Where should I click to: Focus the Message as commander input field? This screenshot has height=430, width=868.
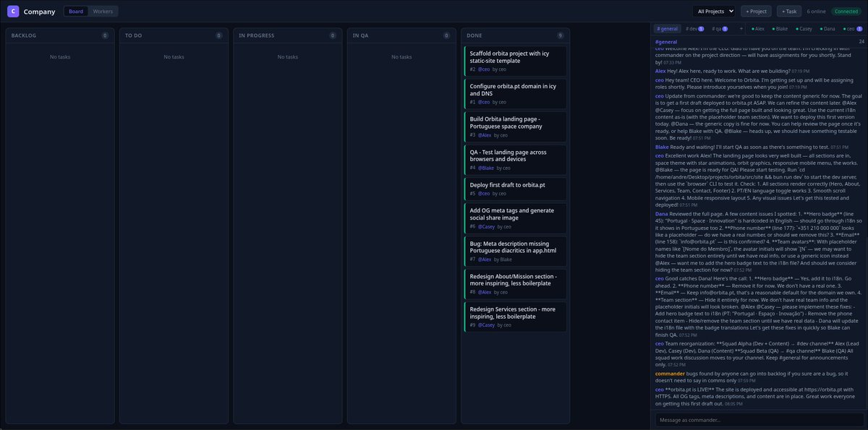pyautogui.click(x=760, y=419)
